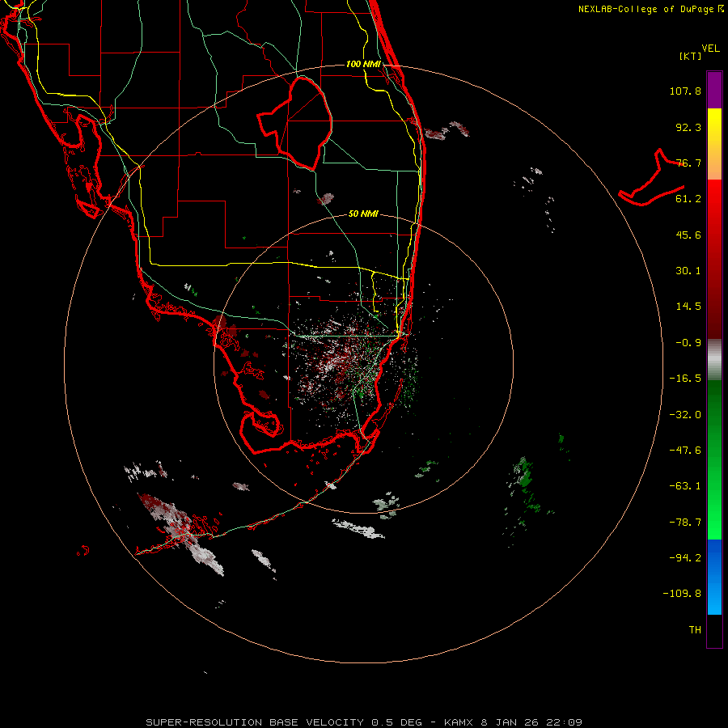This screenshot has width=728, height=728.
Task: Click the 14.5 velocity label
Action: [x=688, y=307]
